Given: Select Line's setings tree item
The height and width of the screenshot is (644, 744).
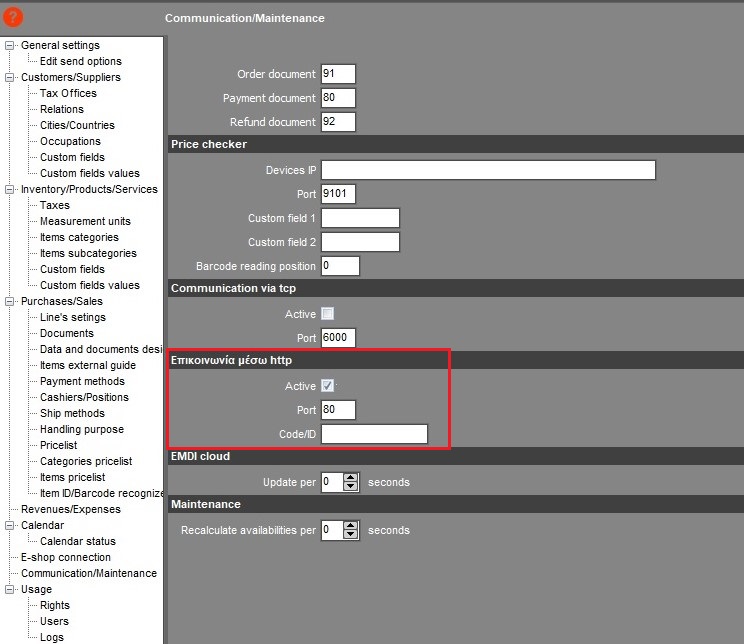Looking at the screenshot, I should click(x=73, y=317).
